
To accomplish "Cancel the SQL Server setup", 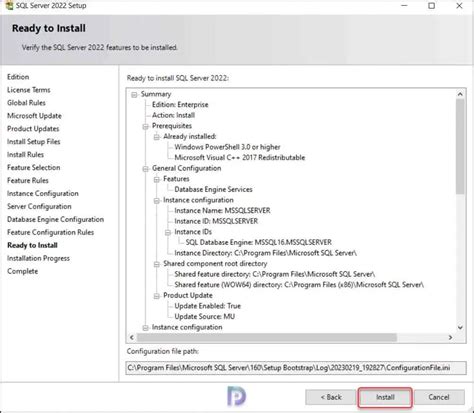I will (x=439, y=397).
